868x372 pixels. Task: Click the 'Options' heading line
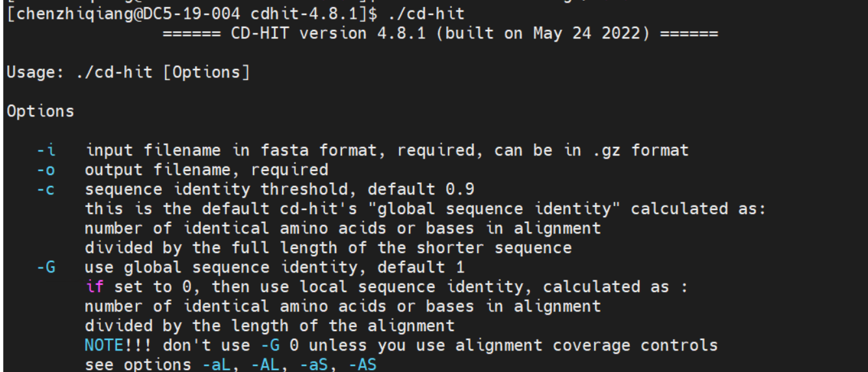[x=40, y=111]
